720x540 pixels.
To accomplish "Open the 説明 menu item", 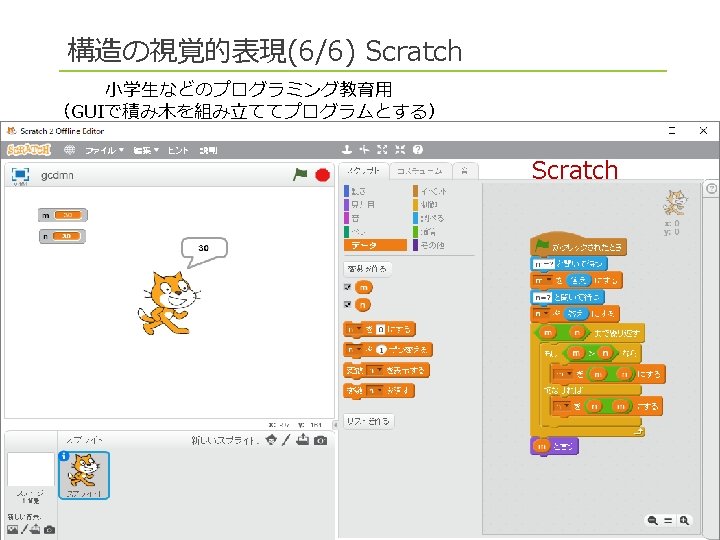I will pyautogui.click(x=208, y=150).
